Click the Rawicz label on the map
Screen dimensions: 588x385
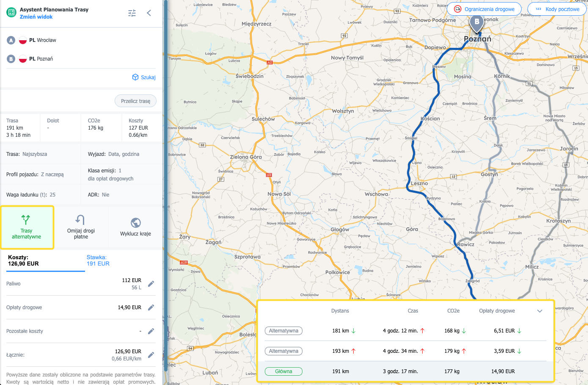tap(466, 244)
